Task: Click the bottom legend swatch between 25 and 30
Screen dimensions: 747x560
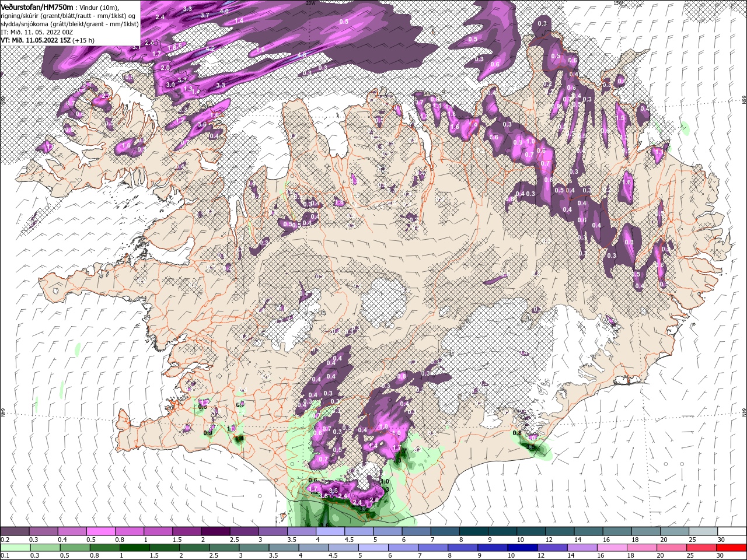Action: click(x=701, y=548)
